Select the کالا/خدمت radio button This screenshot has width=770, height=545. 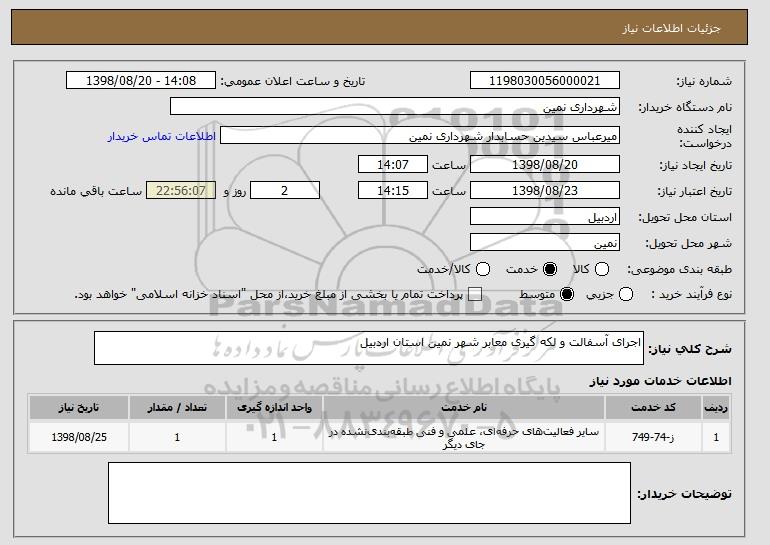483,269
